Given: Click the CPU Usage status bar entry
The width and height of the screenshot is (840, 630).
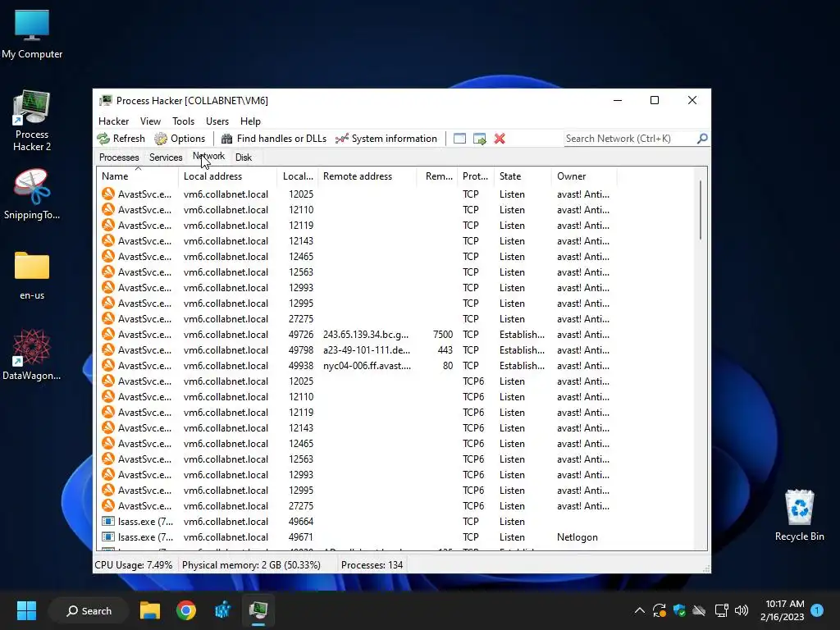Looking at the screenshot, I should [134, 564].
